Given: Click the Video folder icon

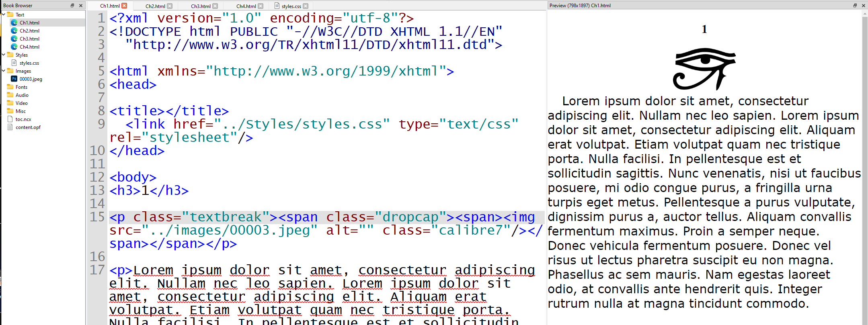Looking at the screenshot, I should pos(10,103).
